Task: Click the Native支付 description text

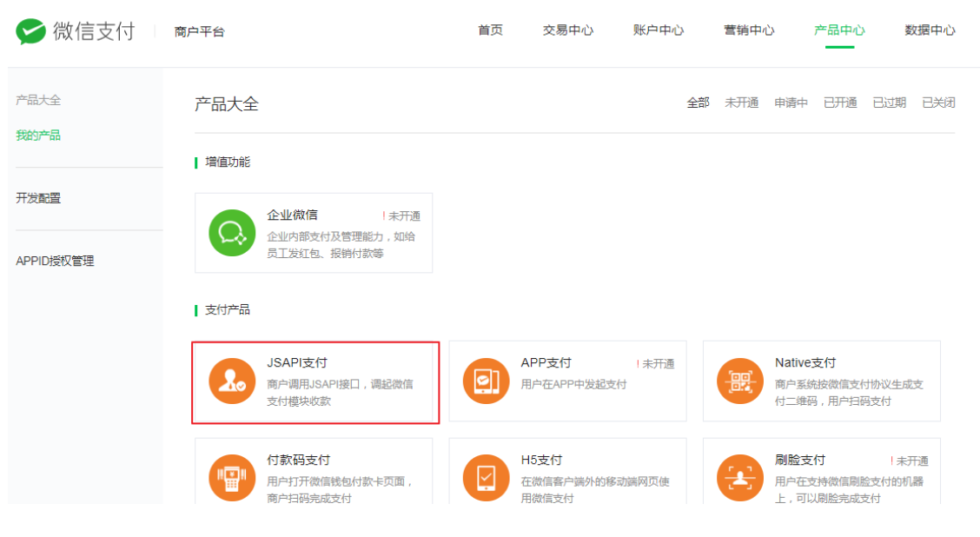Action: click(x=850, y=393)
